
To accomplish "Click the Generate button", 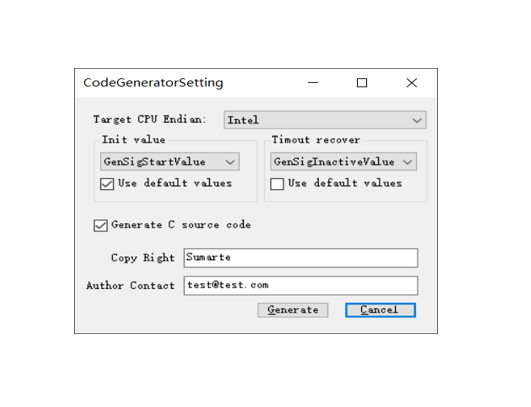I will [293, 310].
